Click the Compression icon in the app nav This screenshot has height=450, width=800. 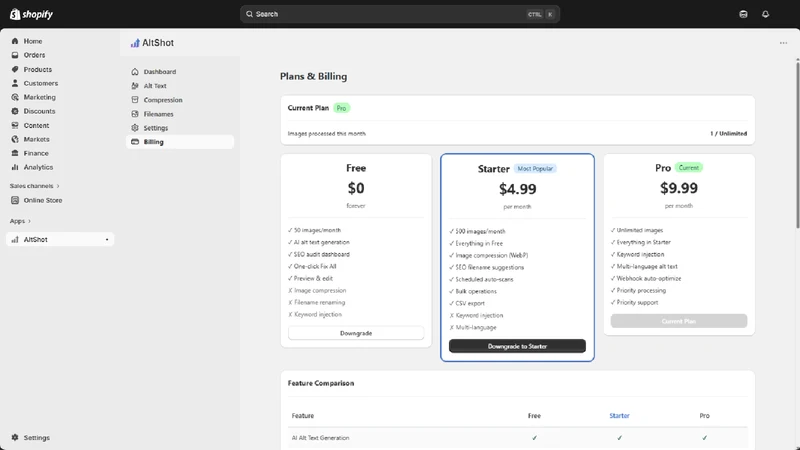click(x=135, y=100)
